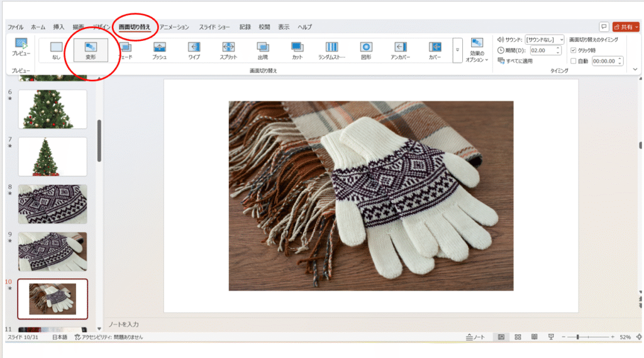This screenshot has height=358, width=644.
Task: Select the アンカバー (Uncover) transition
Action: click(401, 50)
